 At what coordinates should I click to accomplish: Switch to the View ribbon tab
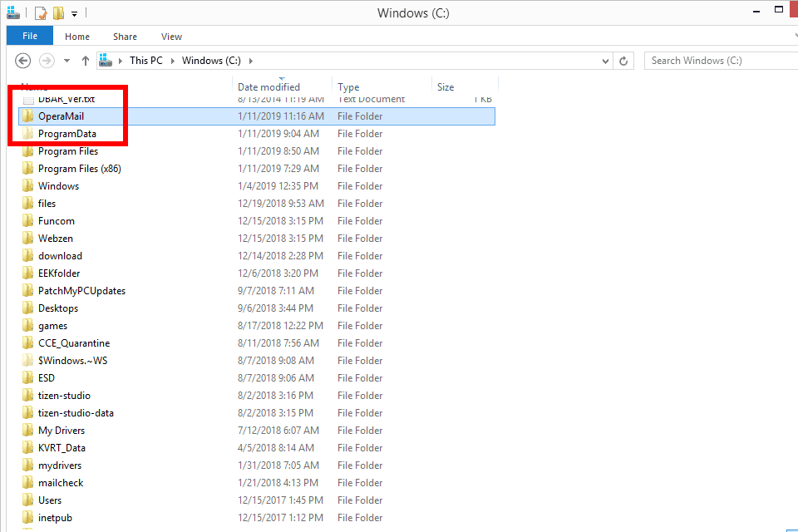(x=171, y=37)
